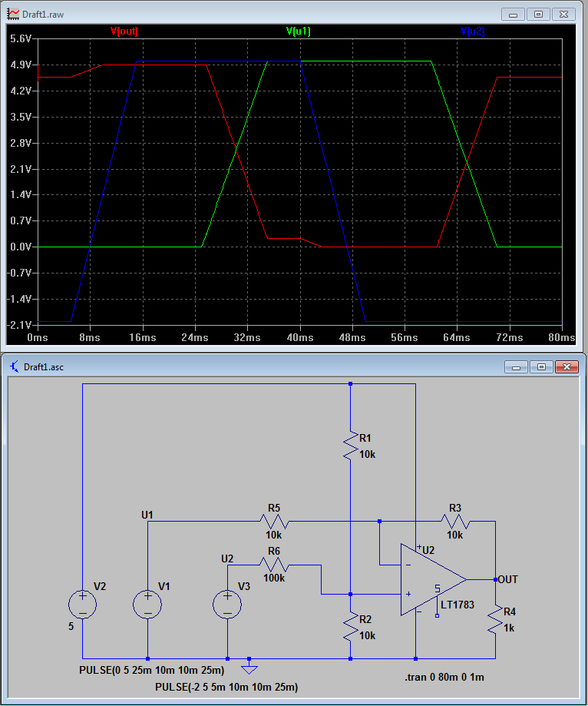Click the V3 source label
The height and width of the screenshot is (706, 588).
(x=244, y=586)
